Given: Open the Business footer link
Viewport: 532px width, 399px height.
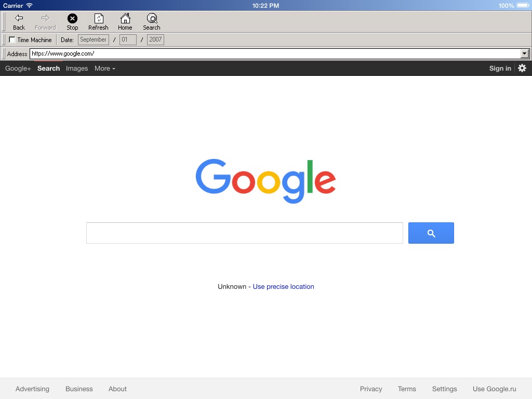Looking at the screenshot, I should [79, 389].
